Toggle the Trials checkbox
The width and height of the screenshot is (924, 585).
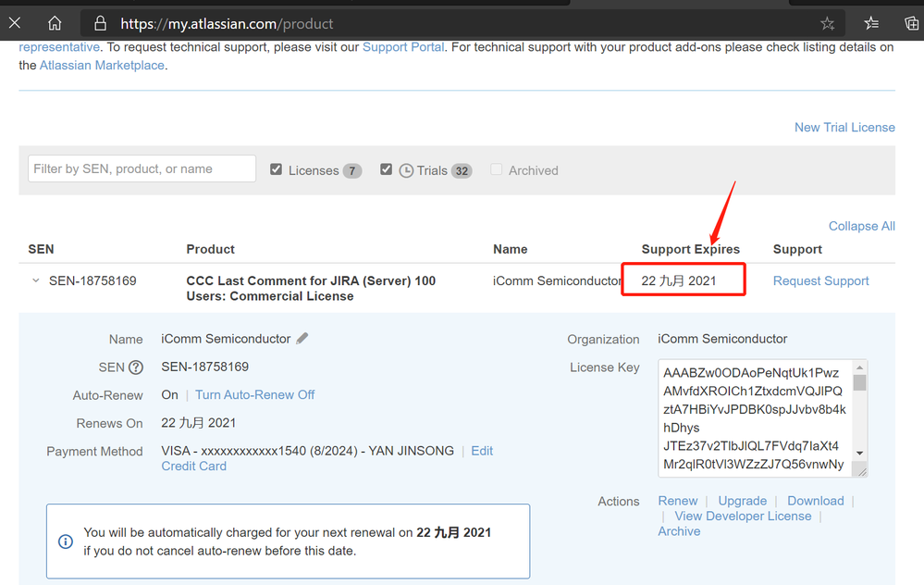pyautogui.click(x=386, y=169)
